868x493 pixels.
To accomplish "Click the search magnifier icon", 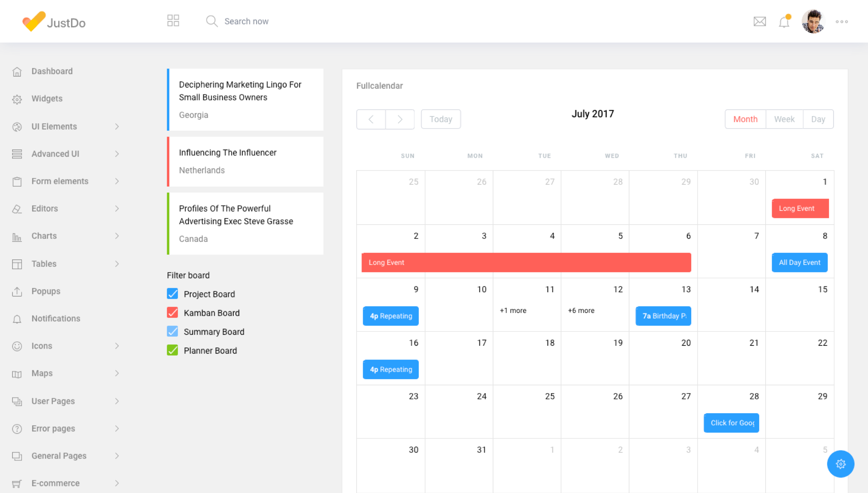I will click(212, 21).
